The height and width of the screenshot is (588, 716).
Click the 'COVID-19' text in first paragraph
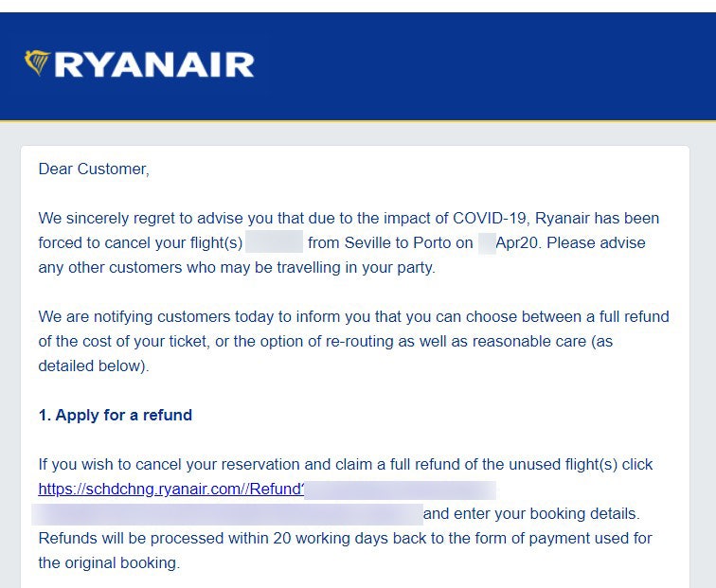point(490,218)
